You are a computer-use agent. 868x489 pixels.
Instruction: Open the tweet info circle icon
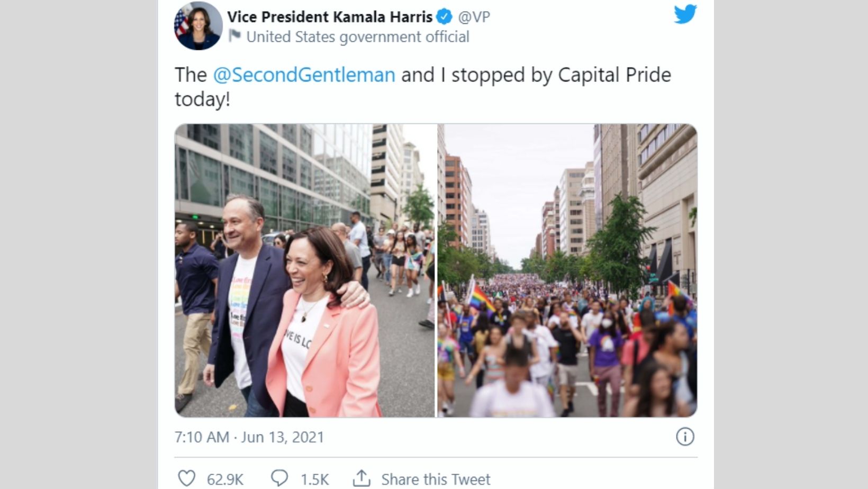pyautogui.click(x=685, y=437)
